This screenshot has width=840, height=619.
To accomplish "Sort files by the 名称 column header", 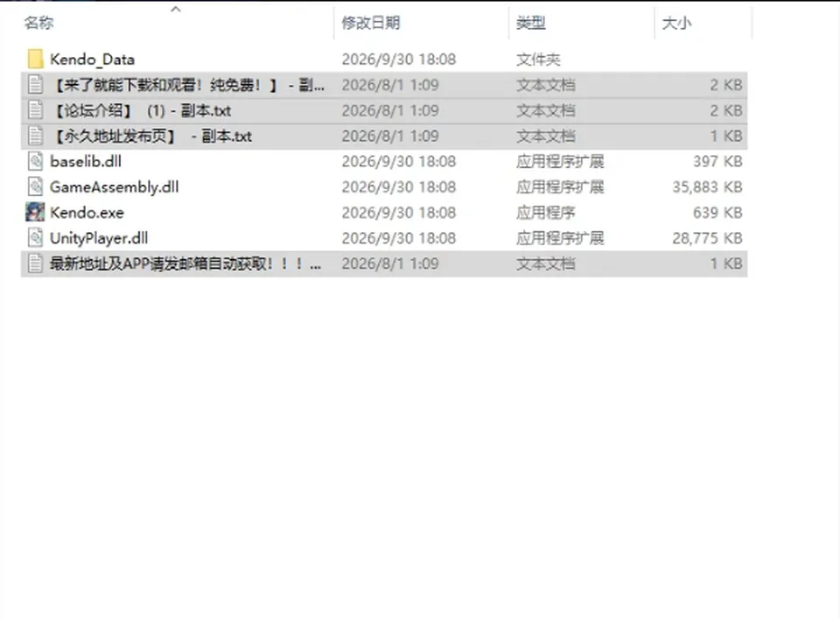I will coord(39,23).
